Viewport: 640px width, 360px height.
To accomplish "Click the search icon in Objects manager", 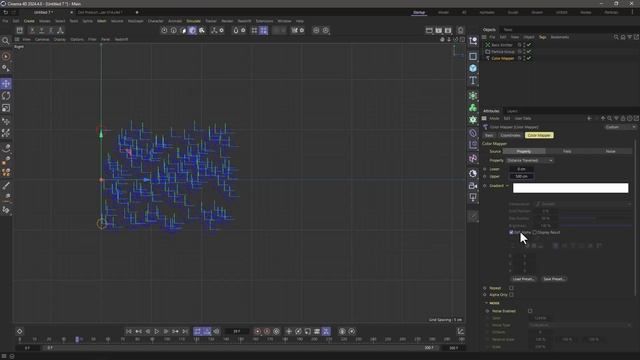I will pos(616,37).
